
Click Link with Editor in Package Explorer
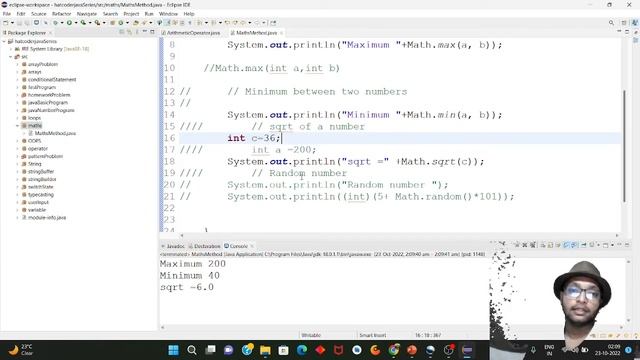[x=129, y=32]
